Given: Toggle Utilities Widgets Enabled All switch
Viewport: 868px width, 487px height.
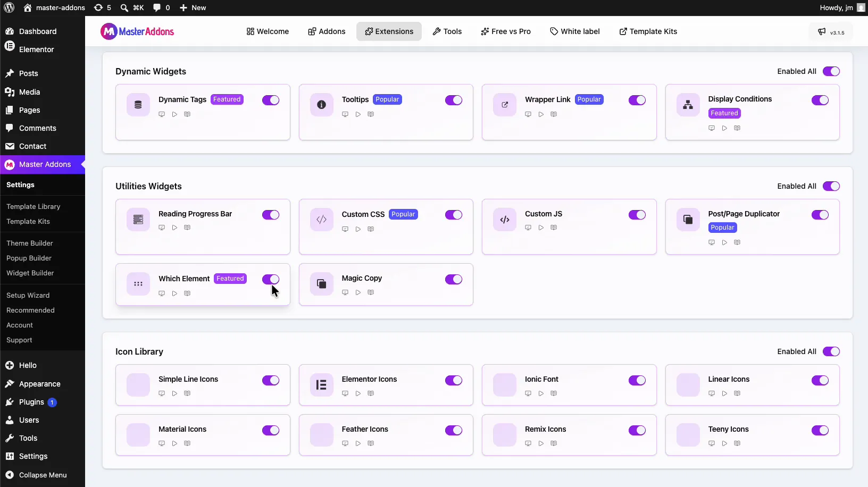Looking at the screenshot, I should 831,186.
